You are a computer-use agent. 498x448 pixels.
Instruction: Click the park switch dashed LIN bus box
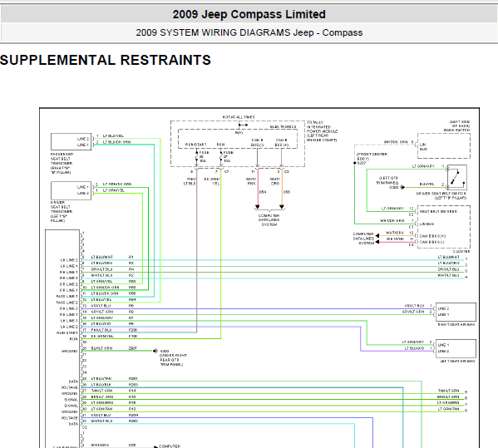coord(444,145)
